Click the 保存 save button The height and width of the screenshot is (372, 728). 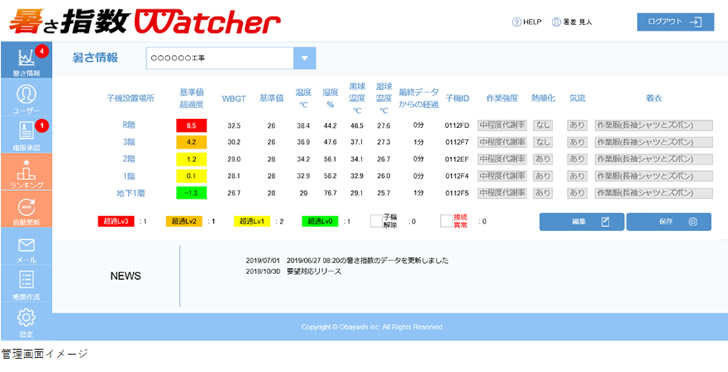tap(669, 222)
